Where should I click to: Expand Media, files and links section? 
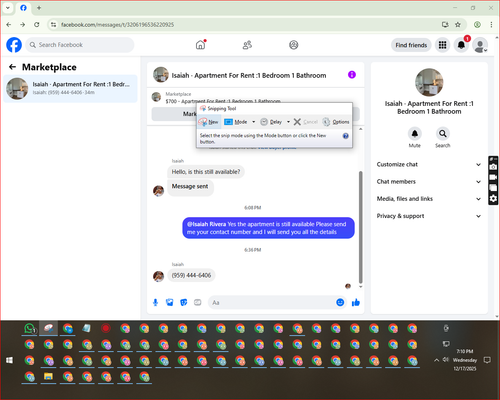coord(429,199)
